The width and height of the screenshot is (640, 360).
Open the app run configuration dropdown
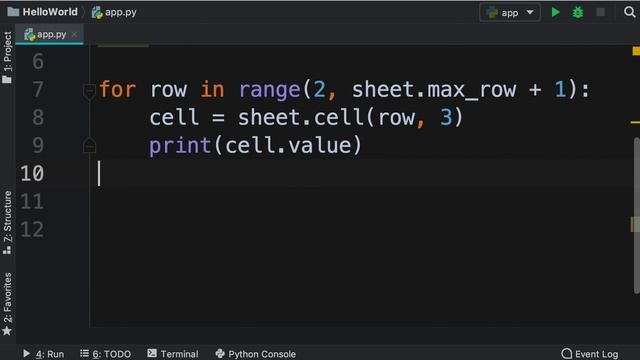pos(509,13)
